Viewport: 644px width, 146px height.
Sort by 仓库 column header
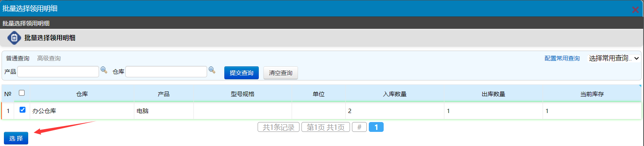tap(82, 94)
